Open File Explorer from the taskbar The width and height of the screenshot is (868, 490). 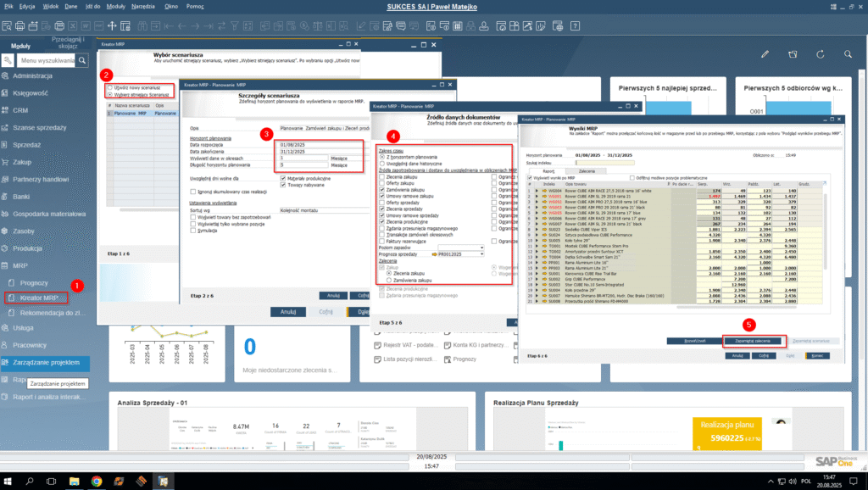pyautogui.click(x=74, y=482)
